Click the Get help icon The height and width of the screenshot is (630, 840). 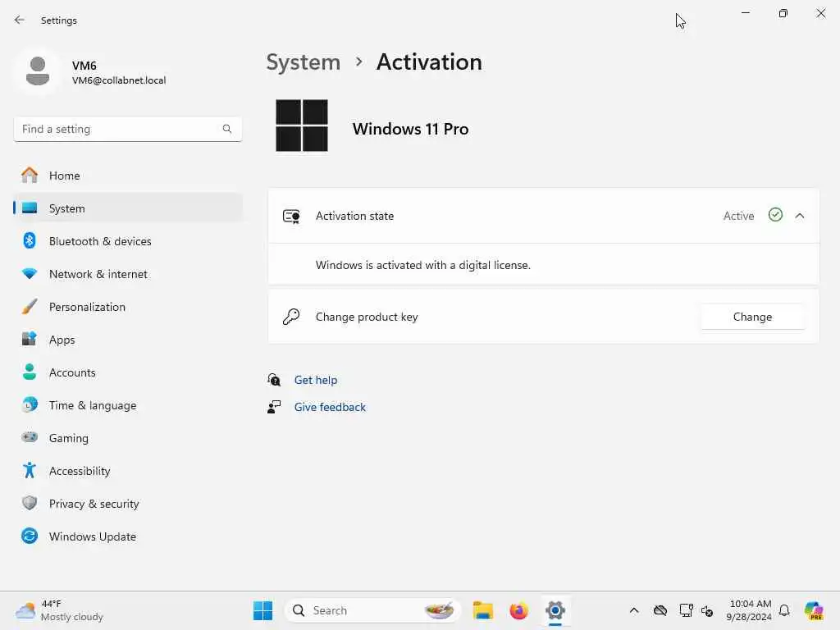point(274,380)
